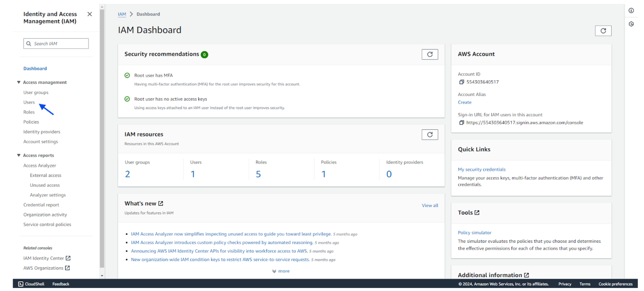Refresh the Security recommendations panel
This screenshot has width=644, height=291.
coord(430,54)
